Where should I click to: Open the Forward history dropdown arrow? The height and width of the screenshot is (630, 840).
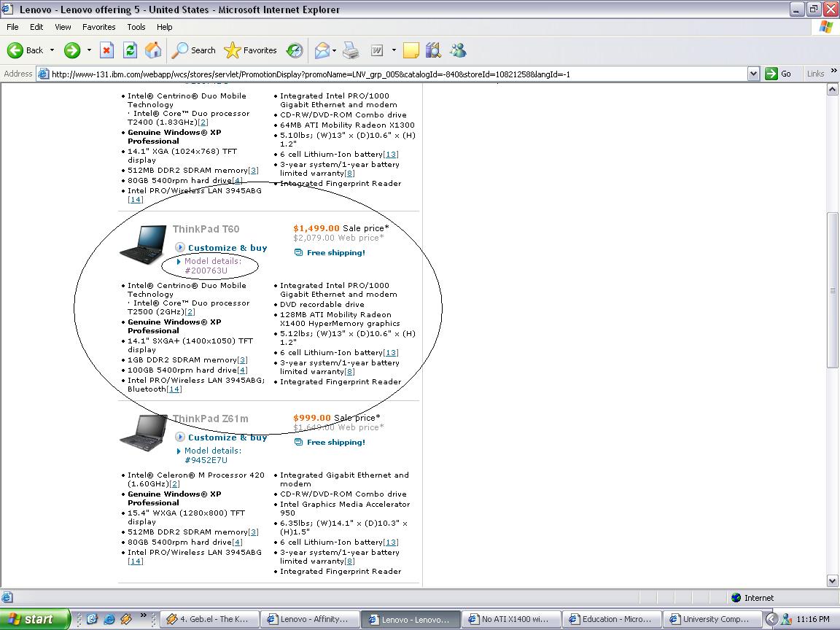tap(89, 50)
